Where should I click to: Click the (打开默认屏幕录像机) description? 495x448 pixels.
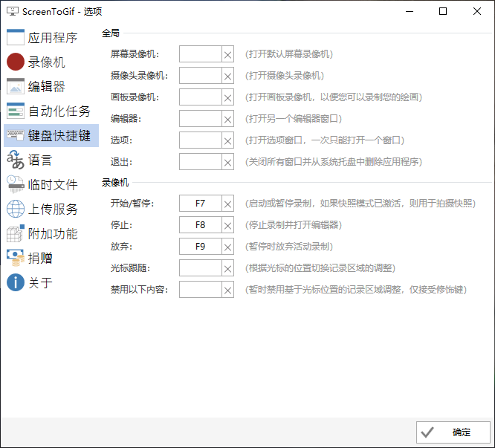[x=289, y=54]
